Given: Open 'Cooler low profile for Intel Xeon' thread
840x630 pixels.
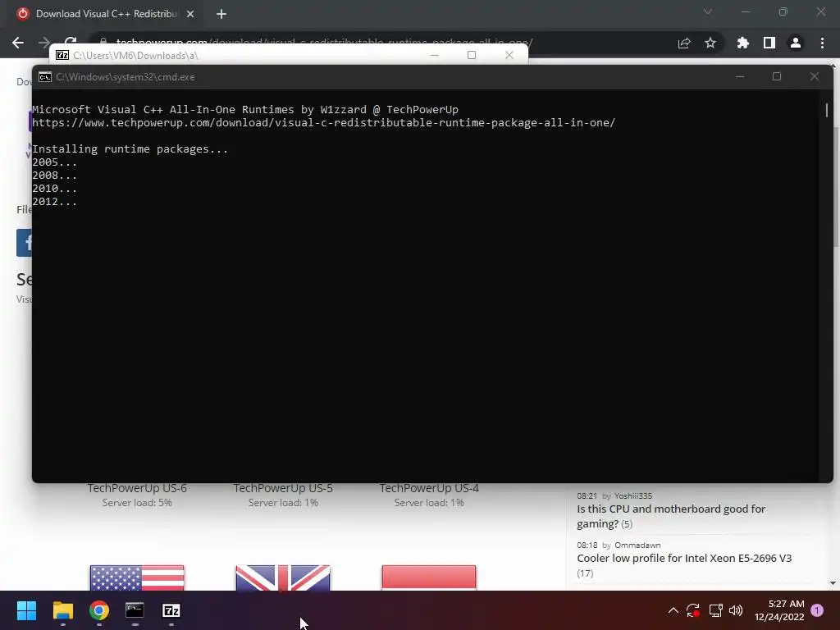Looking at the screenshot, I should [684, 558].
